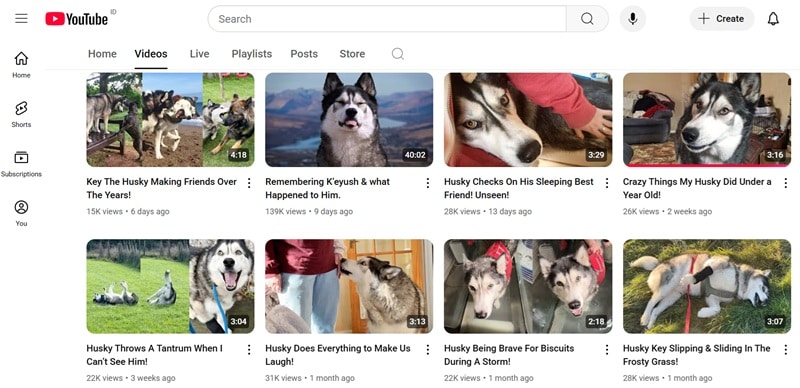Open options for Husky Key Slipping & Sliding

pos(786,349)
